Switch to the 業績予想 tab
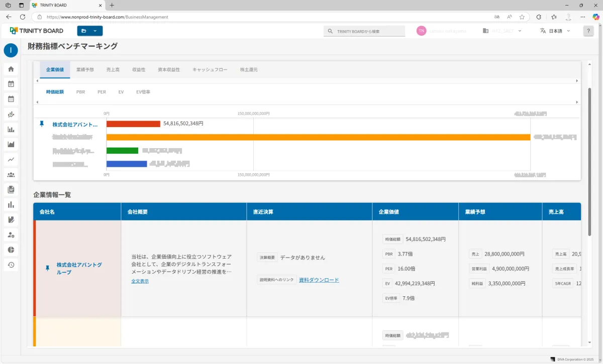This screenshot has width=603, height=364. [85, 70]
